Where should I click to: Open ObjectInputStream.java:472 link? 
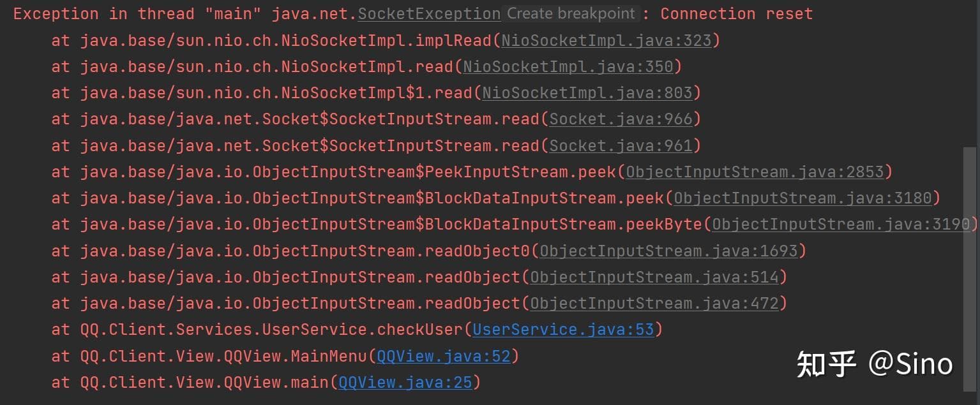pos(654,304)
